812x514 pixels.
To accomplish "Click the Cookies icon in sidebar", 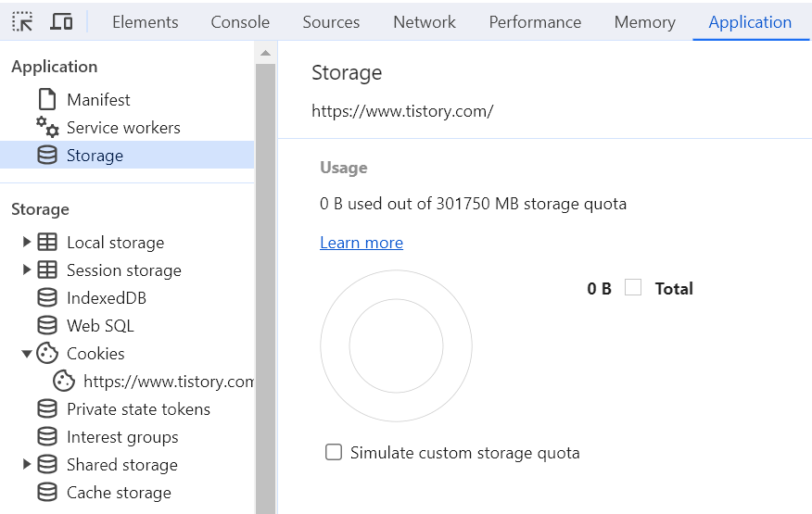I will (x=46, y=354).
